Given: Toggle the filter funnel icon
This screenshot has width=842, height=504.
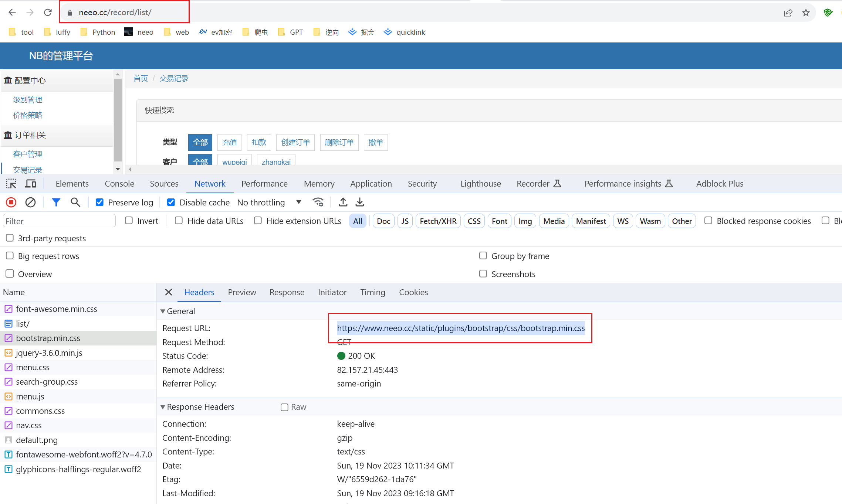Looking at the screenshot, I should pos(56,202).
